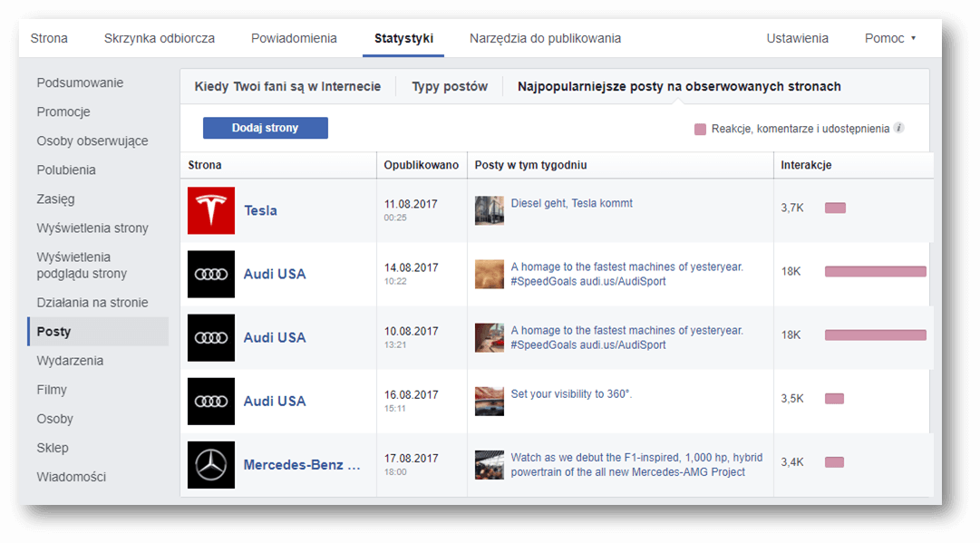Open Audi USA link in 14.08.2017 row
This screenshot has height=543, width=980.
(275, 275)
